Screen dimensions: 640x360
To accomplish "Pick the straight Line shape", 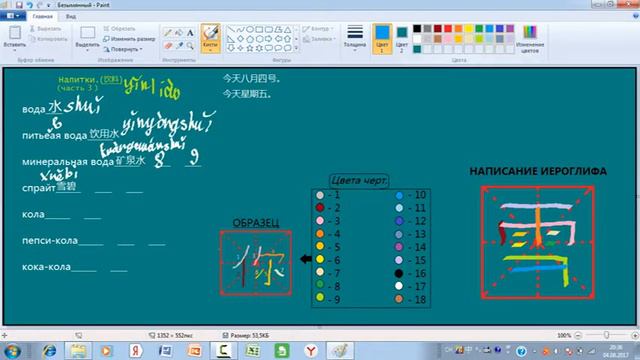I will point(231,29).
